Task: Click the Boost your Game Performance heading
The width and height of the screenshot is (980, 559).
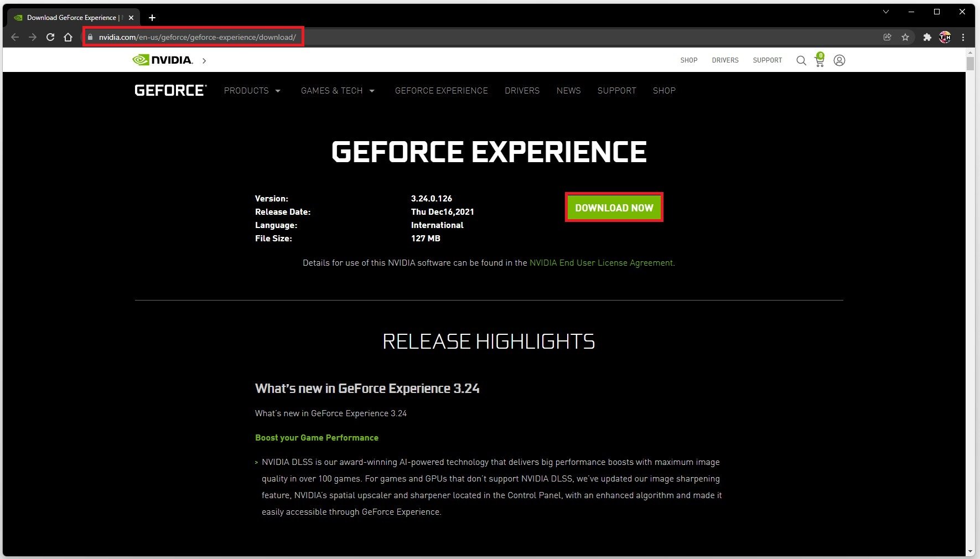Action: 317,438
